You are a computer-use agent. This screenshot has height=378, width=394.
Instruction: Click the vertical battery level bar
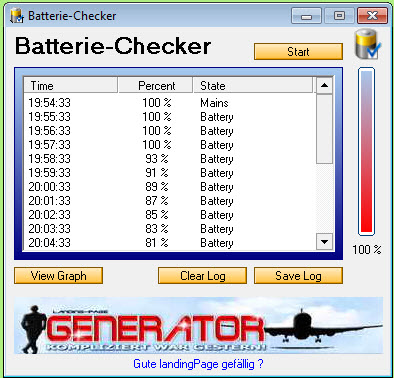pyautogui.click(x=366, y=151)
